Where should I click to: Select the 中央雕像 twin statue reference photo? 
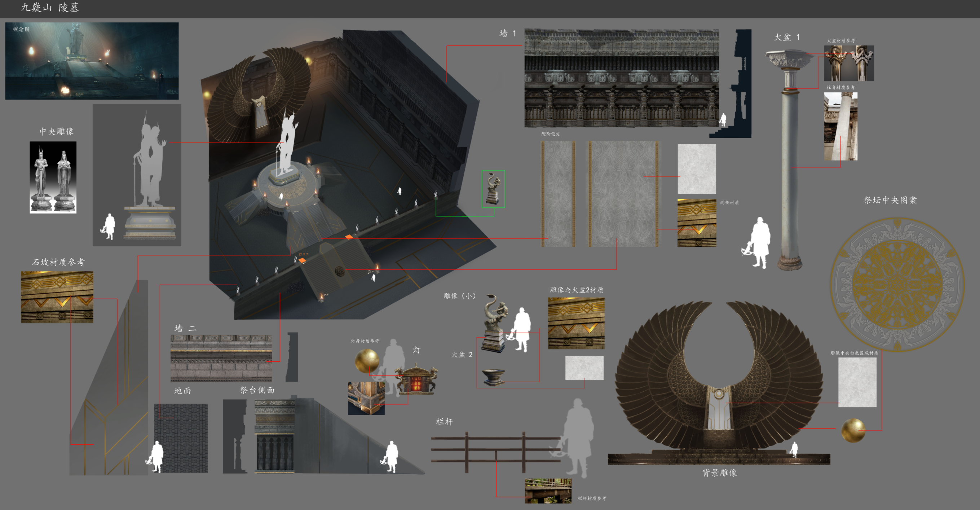point(53,177)
